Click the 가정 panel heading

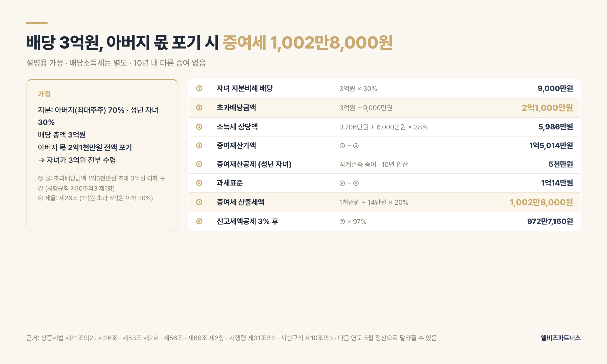[44, 94]
